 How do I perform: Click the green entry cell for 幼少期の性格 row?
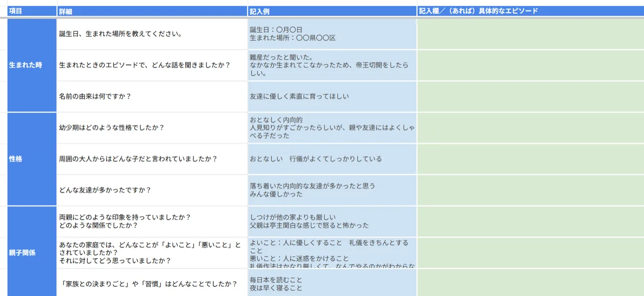pos(531,128)
